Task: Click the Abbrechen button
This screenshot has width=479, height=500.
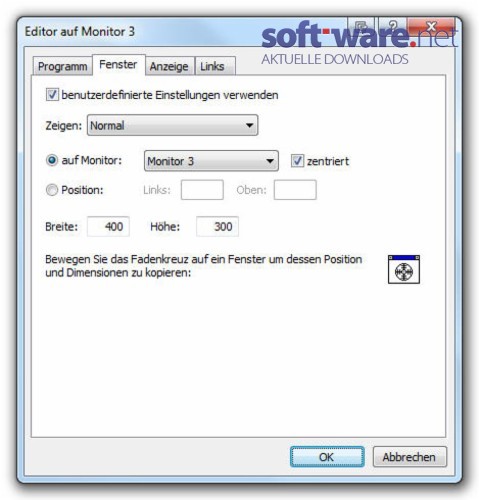Action: (x=409, y=457)
